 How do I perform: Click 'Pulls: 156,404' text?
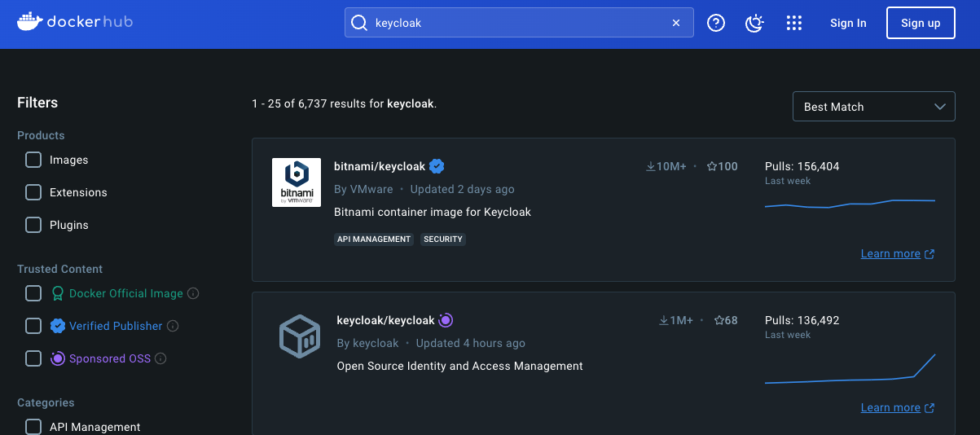coord(802,166)
